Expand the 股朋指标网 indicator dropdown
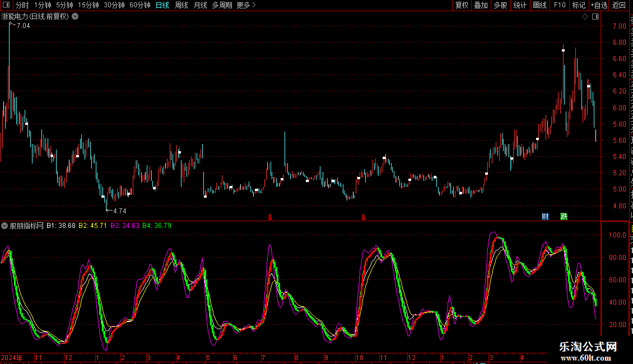Image resolution: width=633 pixels, height=364 pixels. pos(4,226)
